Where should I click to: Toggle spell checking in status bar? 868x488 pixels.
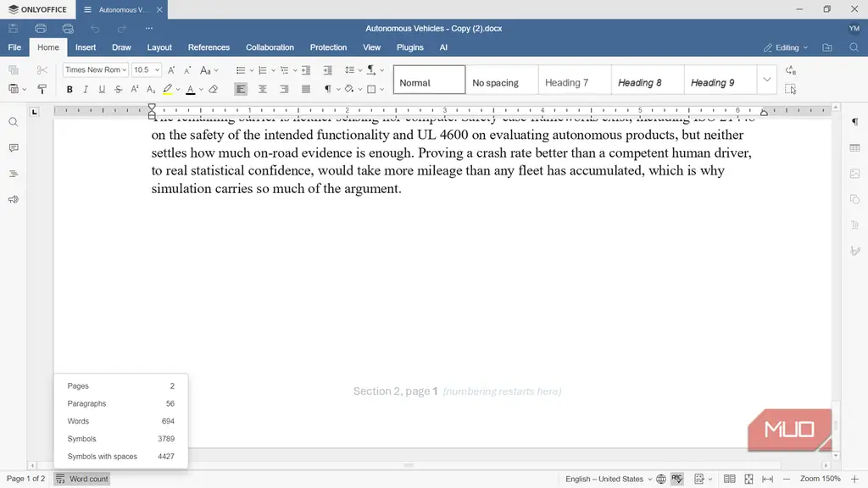677,480
